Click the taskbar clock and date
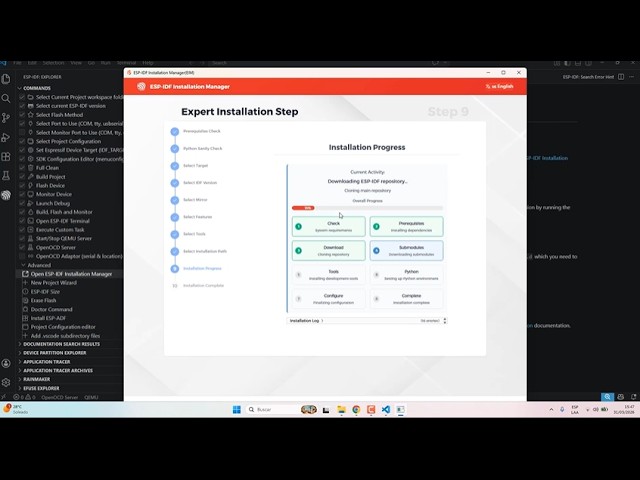Viewport: 640px width, 480px height. click(x=624, y=409)
